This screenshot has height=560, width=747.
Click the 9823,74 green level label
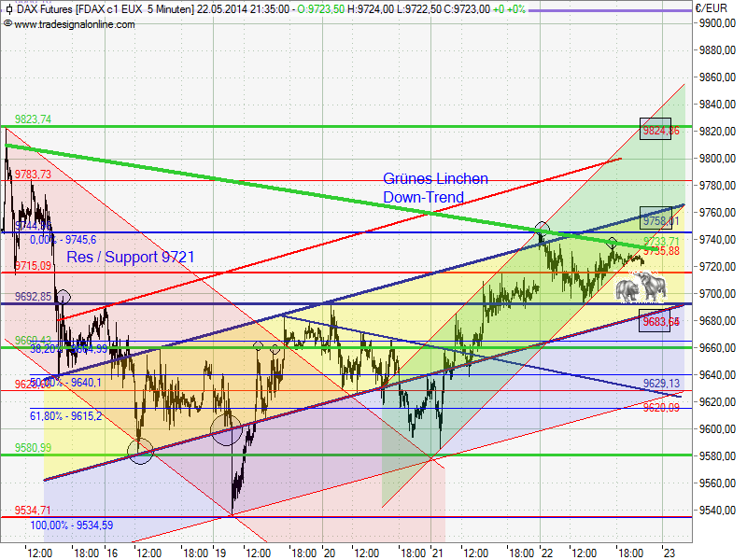point(33,119)
